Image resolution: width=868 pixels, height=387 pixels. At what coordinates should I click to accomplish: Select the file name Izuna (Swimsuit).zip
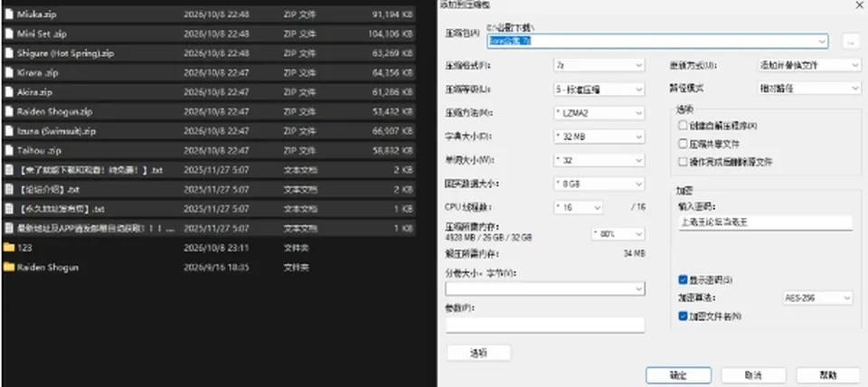[x=56, y=131]
